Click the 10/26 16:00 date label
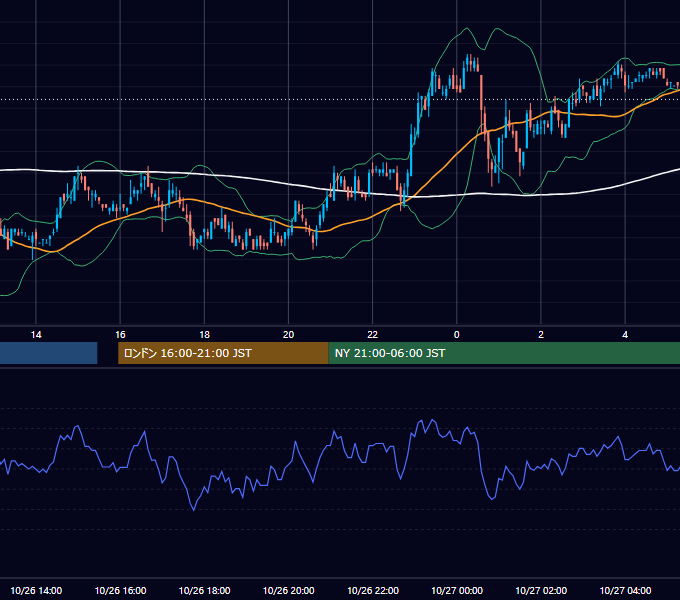 [120, 590]
